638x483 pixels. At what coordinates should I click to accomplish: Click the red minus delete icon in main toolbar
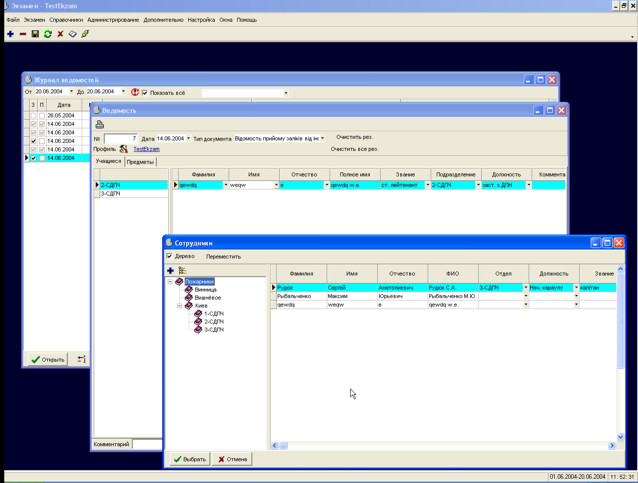click(23, 34)
